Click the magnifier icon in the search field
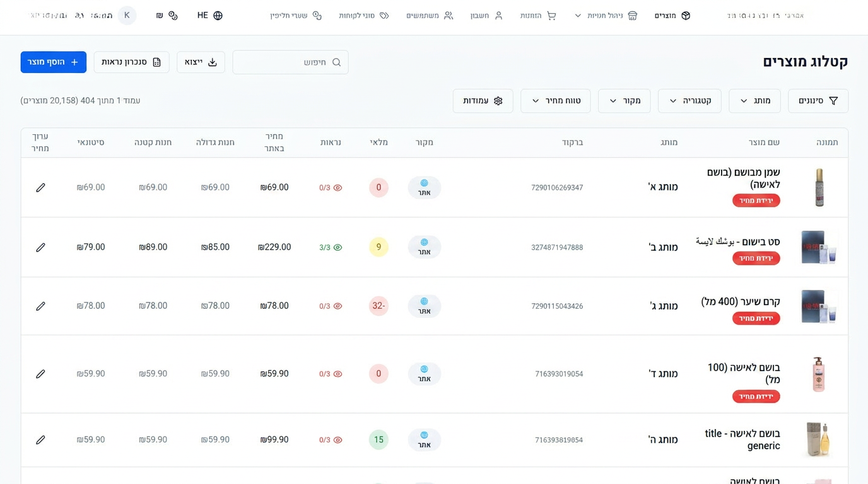 pyautogui.click(x=336, y=62)
